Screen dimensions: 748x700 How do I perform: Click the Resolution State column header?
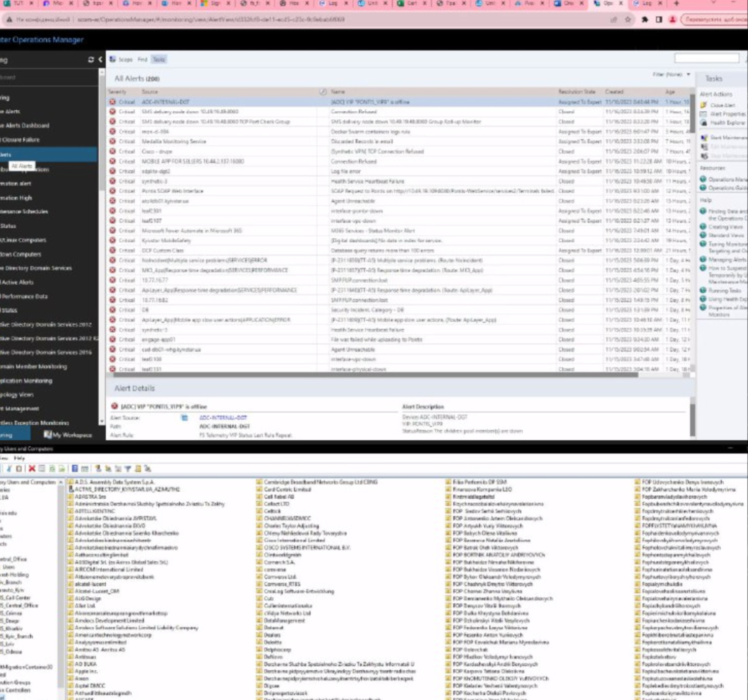click(x=576, y=92)
